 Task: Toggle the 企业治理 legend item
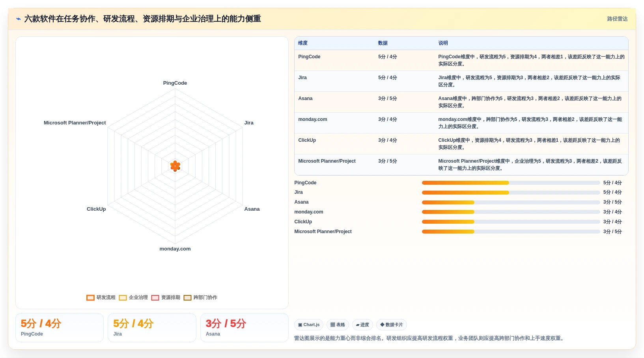(x=133, y=298)
